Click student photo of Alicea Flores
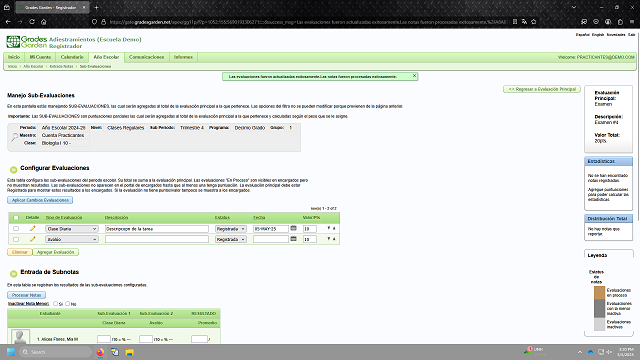This screenshot has width=640, height=360. 20,337
